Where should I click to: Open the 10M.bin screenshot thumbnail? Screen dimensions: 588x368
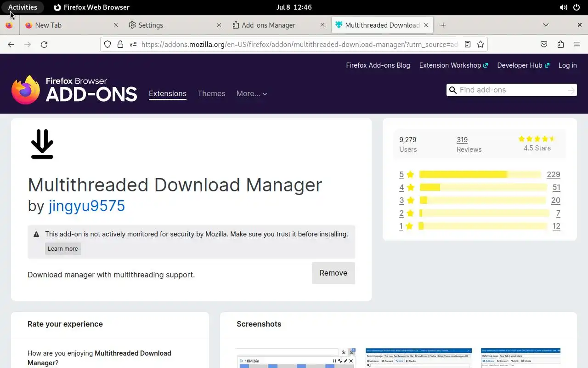(x=296, y=358)
